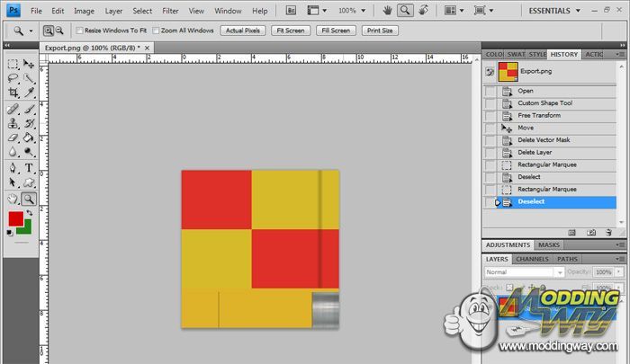Set history brush source beside Open state
630x364 pixels.
490,91
